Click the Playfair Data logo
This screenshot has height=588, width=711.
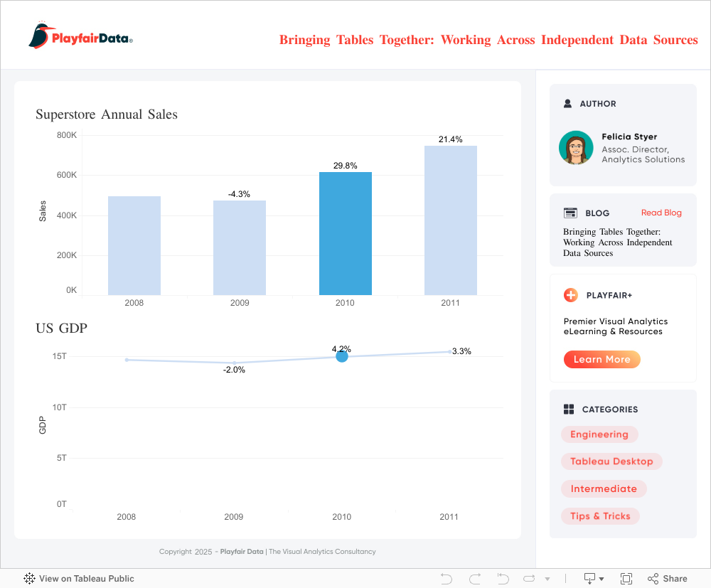pos(80,36)
